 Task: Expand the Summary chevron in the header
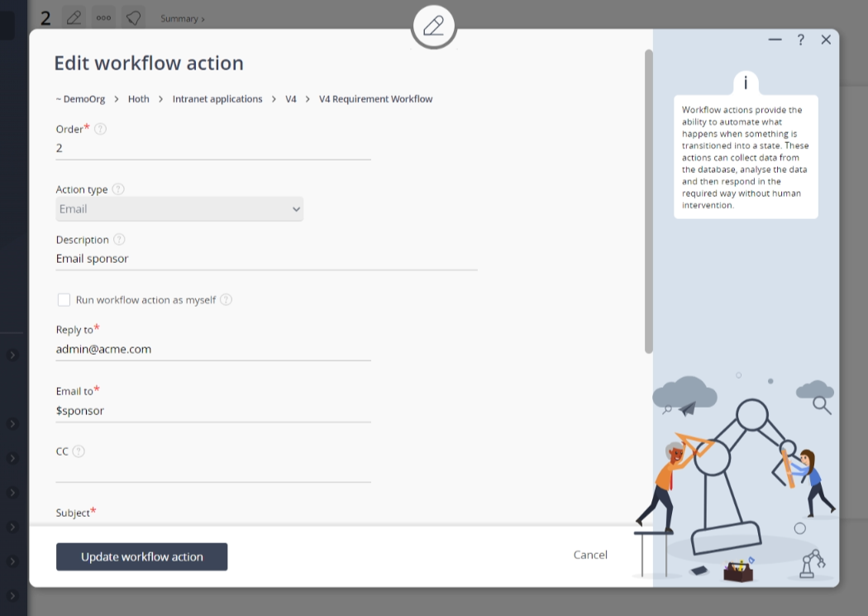point(182,18)
